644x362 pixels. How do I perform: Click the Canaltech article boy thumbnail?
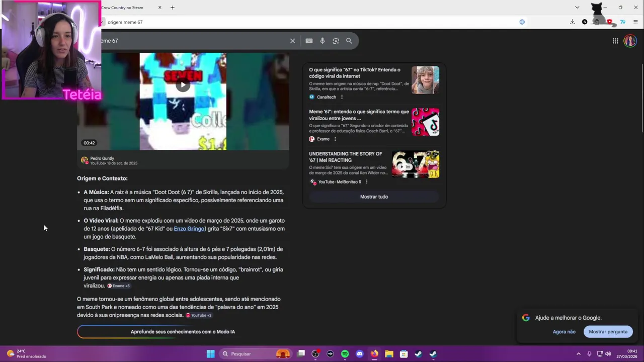click(425, 80)
